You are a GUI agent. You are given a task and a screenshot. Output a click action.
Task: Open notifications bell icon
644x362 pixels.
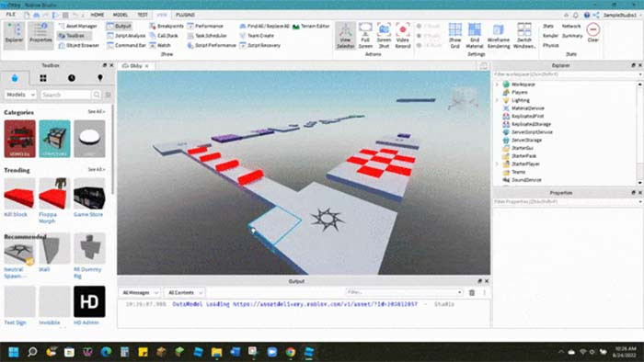point(576,15)
